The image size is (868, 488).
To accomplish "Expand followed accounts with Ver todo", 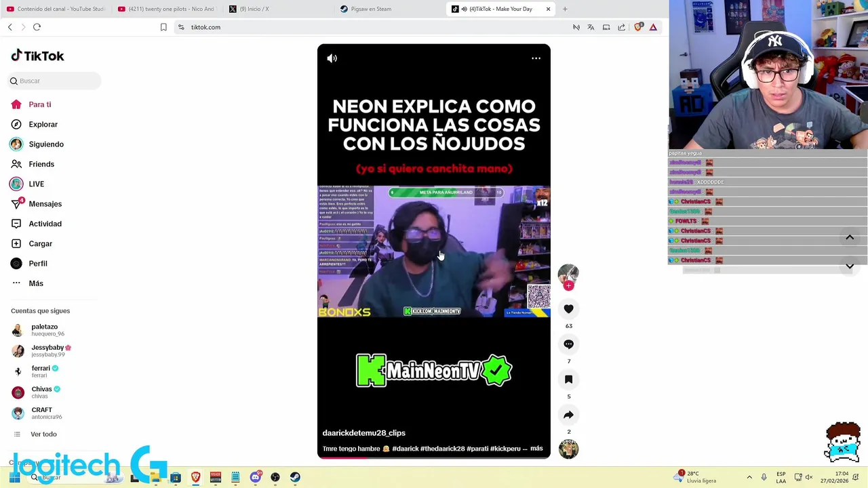I will click(43, 434).
